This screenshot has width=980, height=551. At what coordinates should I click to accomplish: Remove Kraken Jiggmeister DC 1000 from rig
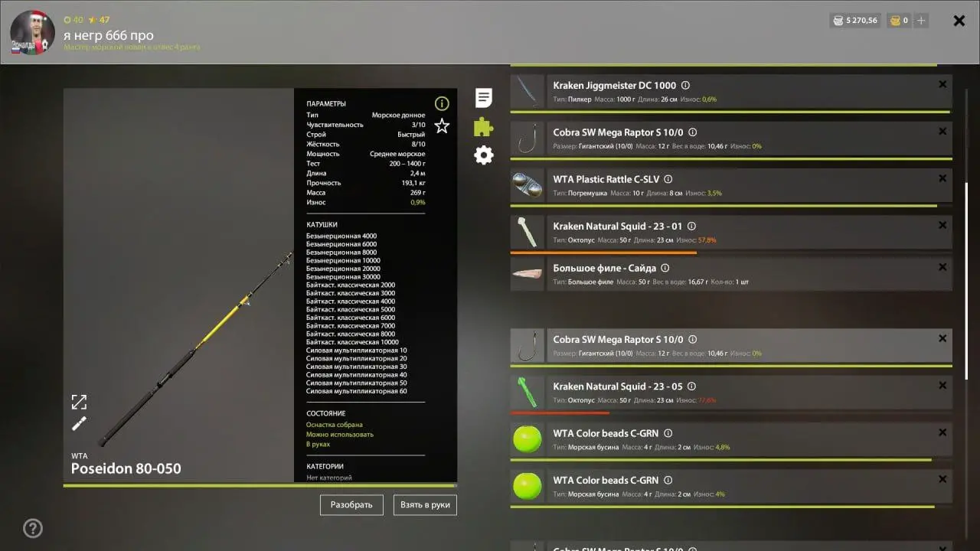pos(942,84)
